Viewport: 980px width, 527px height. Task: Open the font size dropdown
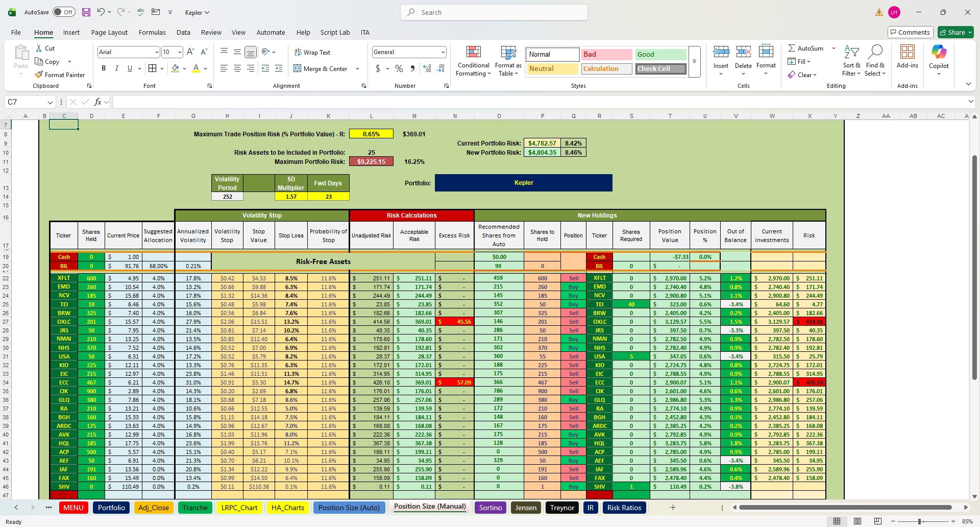[180, 52]
